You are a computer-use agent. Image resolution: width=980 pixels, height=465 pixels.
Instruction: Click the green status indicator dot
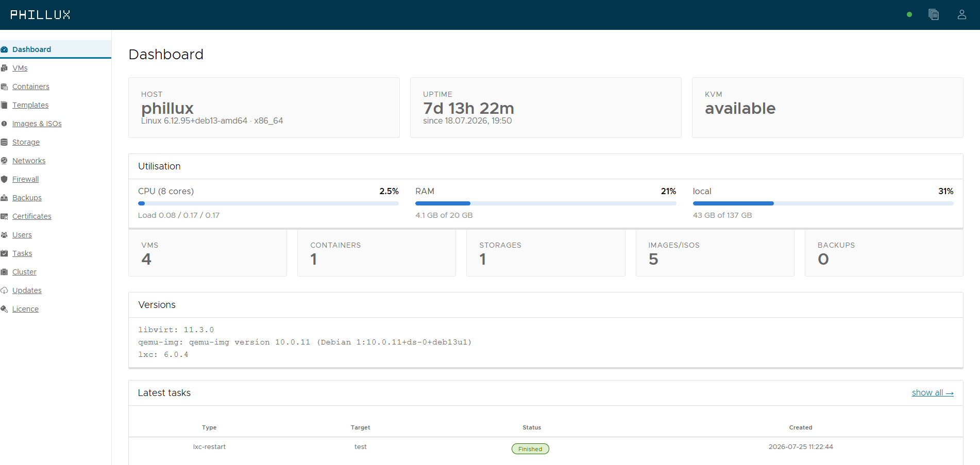point(909,14)
